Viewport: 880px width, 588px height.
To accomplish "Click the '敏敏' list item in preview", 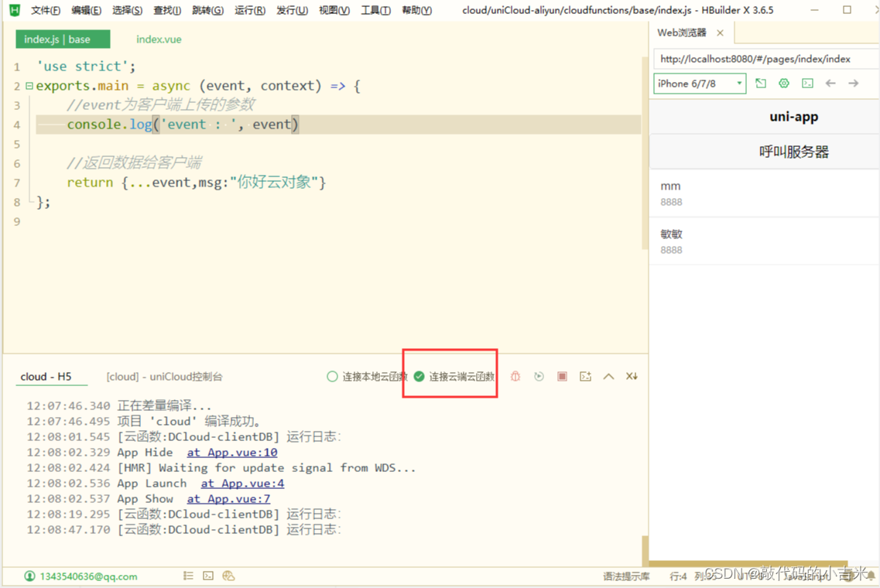I will coord(765,241).
